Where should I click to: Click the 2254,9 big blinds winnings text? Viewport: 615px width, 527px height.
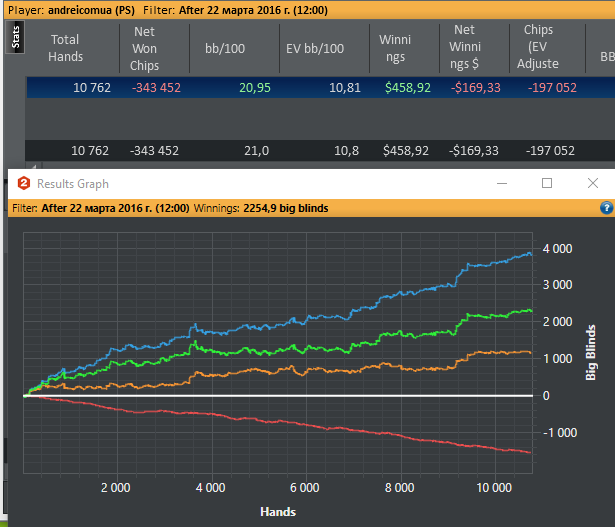point(286,208)
